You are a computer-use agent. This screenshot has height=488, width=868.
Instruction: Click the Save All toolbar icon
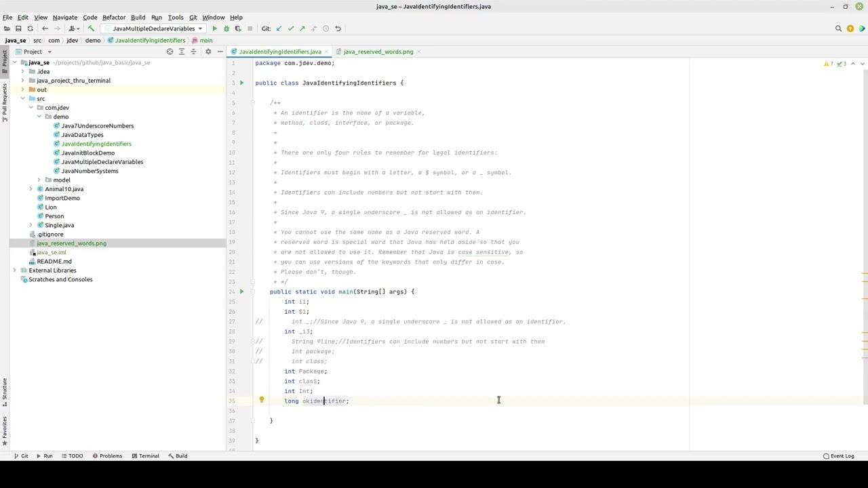18,28
